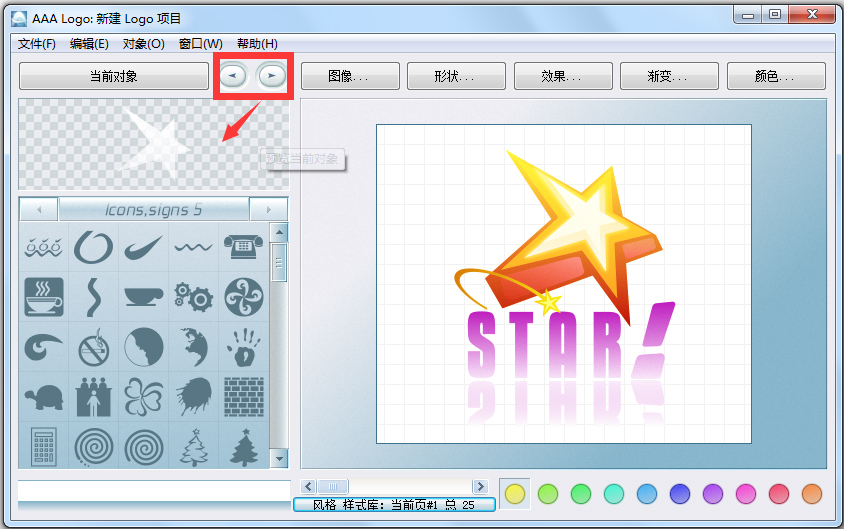The image size is (844, 529).
Task: Go to previous icon library category
Action: pyautogui.click(x=39, y=209)
